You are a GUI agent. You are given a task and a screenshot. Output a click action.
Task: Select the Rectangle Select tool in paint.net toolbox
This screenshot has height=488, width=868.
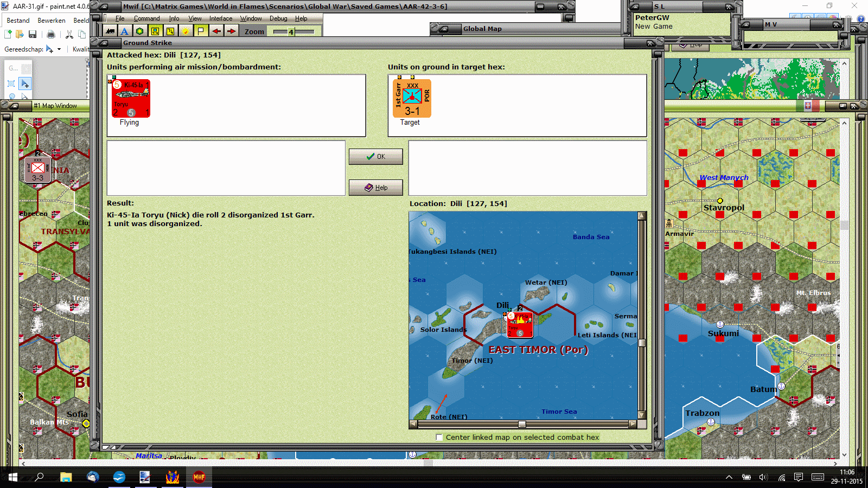pyautogui.click(x=11, y=84)
